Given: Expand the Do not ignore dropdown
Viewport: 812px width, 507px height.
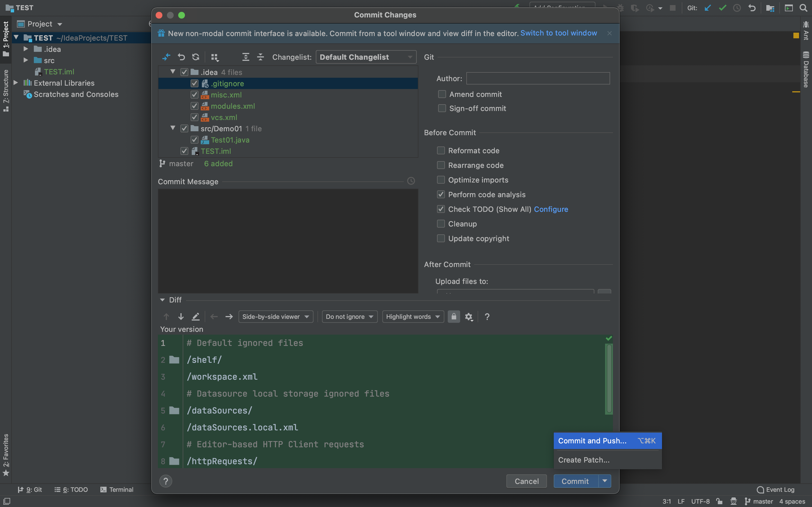Looking at the screenshot, I should click(x=349, y=317).
